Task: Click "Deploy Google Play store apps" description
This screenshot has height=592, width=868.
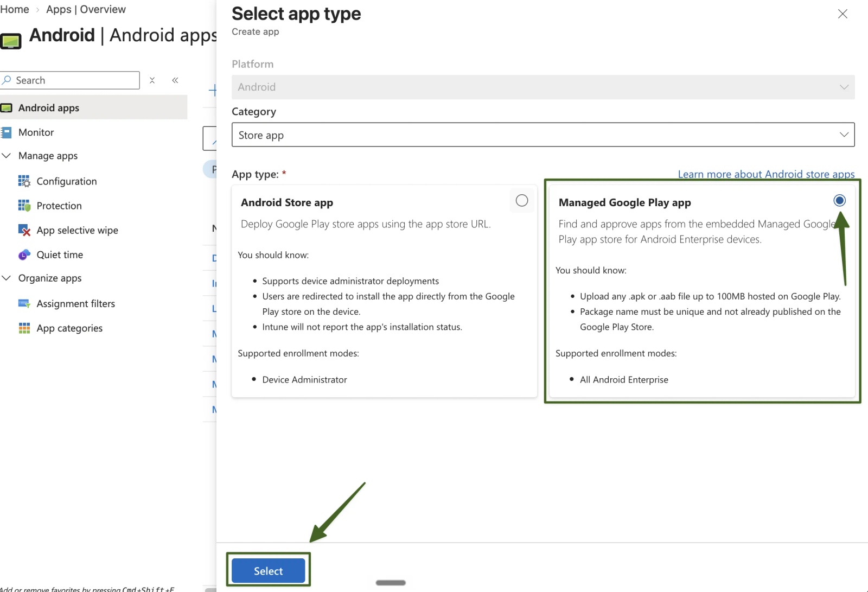Action: coord(366,224)
